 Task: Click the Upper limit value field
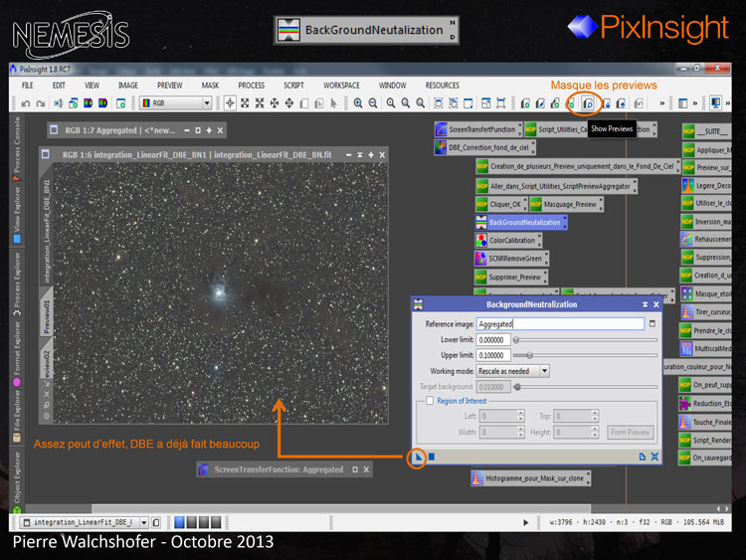[x=493, y=355]
